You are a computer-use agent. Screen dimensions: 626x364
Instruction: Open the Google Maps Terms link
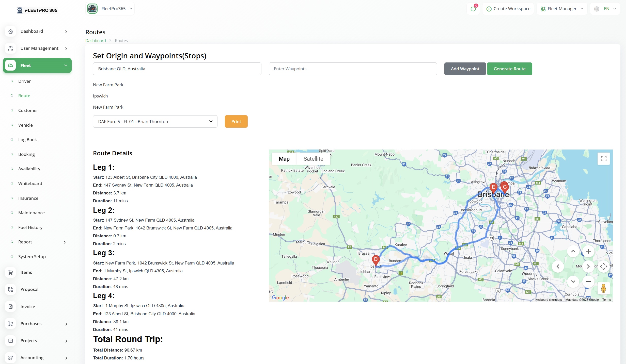tap(606, 300)
